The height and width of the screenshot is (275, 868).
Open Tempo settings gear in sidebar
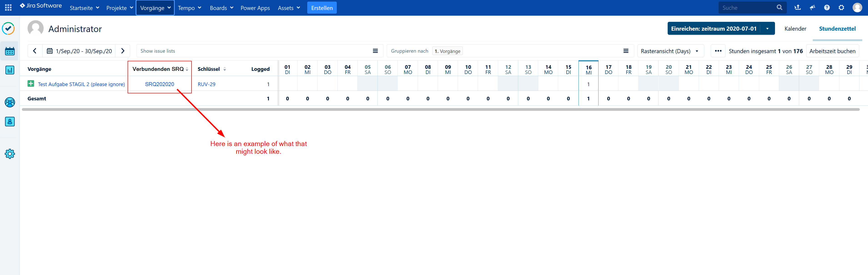[10, 154]
